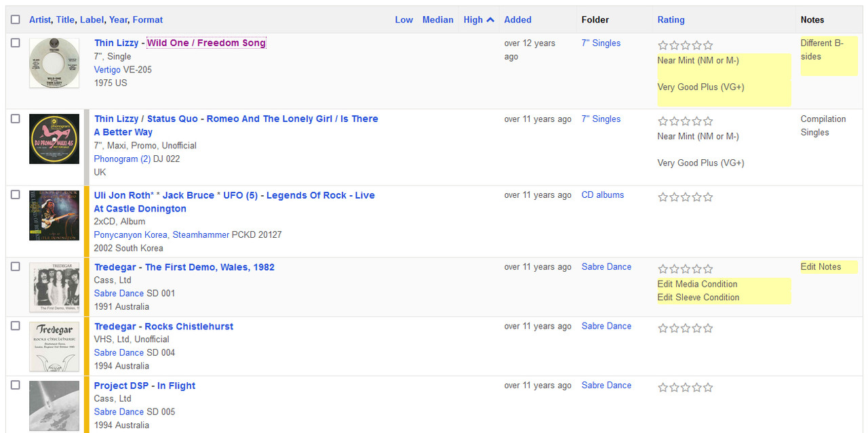Rate Project DSP In Flight five stars

(x=708, y=388)
